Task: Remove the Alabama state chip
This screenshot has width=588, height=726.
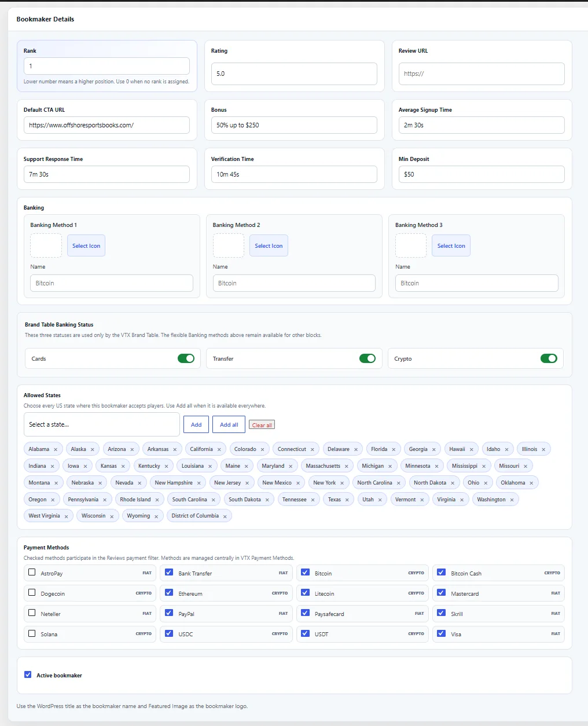Action: point(56,450)
